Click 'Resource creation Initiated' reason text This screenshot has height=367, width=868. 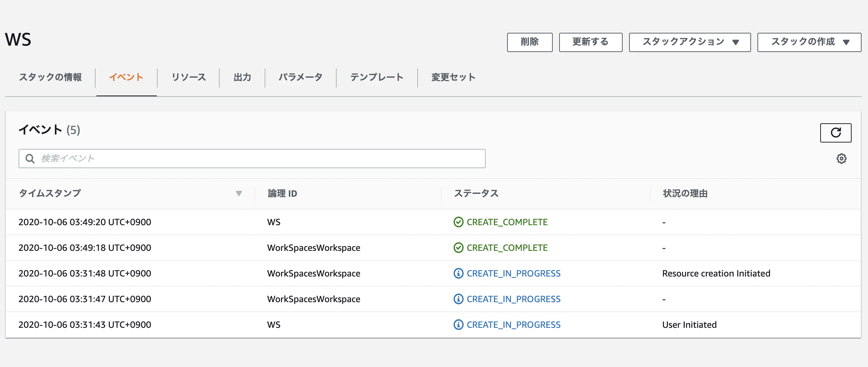pos(716,273)
